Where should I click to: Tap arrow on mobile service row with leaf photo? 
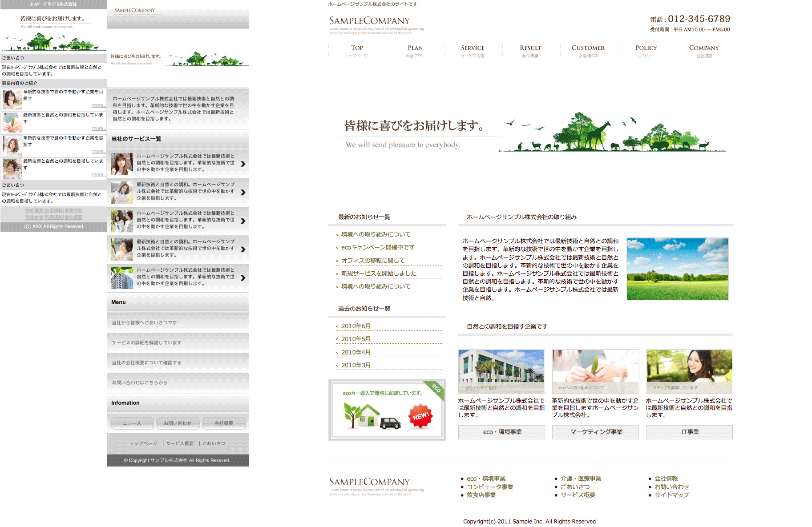tap(243, 192)
